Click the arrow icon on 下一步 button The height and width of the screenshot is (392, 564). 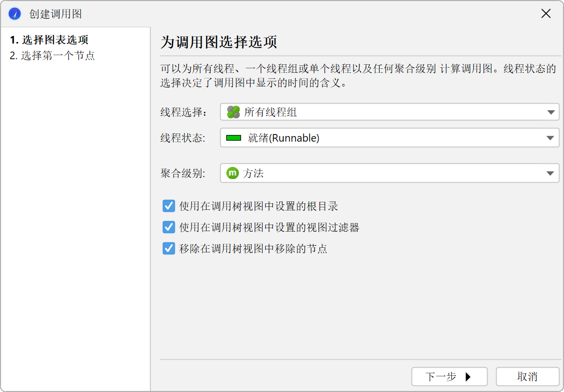point(468,377)
